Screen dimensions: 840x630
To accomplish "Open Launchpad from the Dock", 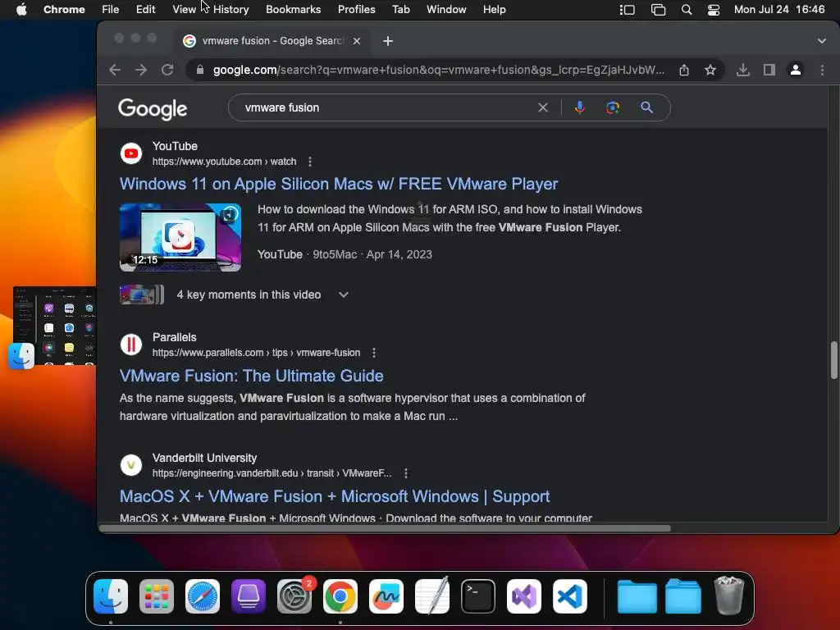I will coord(157,596).
